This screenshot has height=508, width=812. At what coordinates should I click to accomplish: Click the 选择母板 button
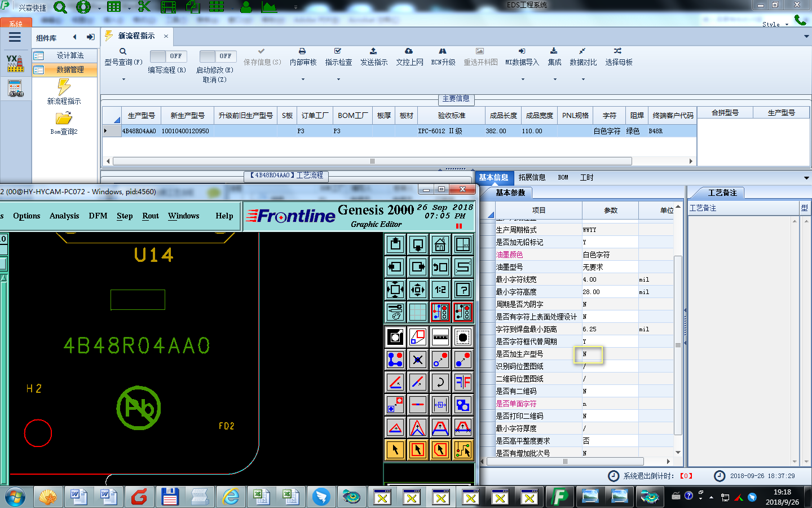click(x=619, y=57)
